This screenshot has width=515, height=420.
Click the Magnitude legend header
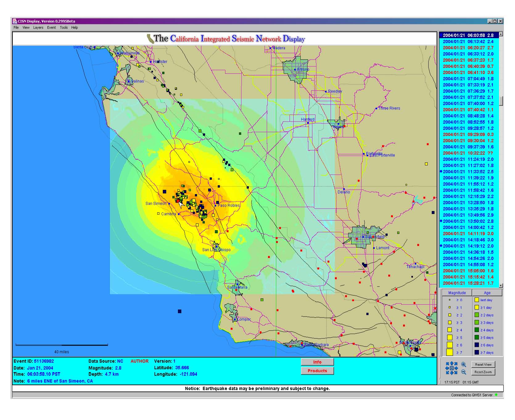pyautogui.click(x=457, y=293)
